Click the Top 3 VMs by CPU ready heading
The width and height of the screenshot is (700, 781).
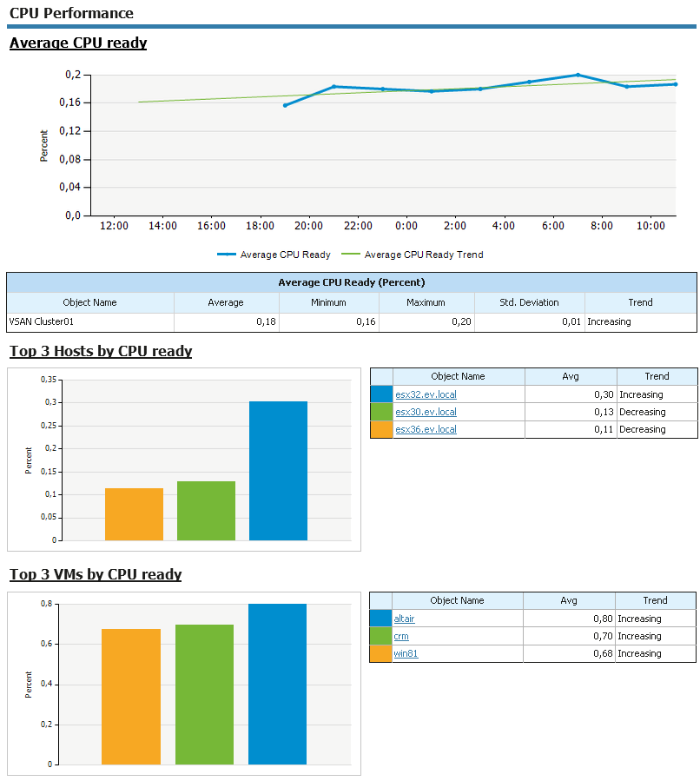(x=96, y=574)
